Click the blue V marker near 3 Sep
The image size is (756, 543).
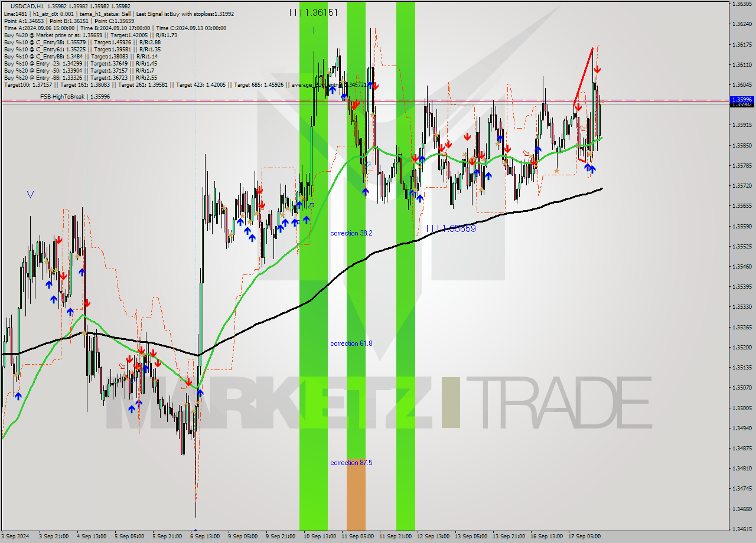pyautogui.click(x=30, y=194)
